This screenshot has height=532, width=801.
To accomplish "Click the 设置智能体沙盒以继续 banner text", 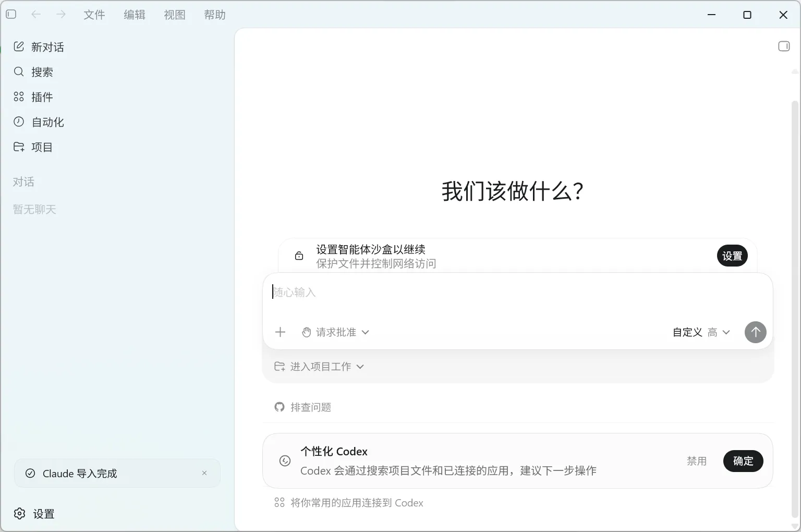I will point(371,249).
